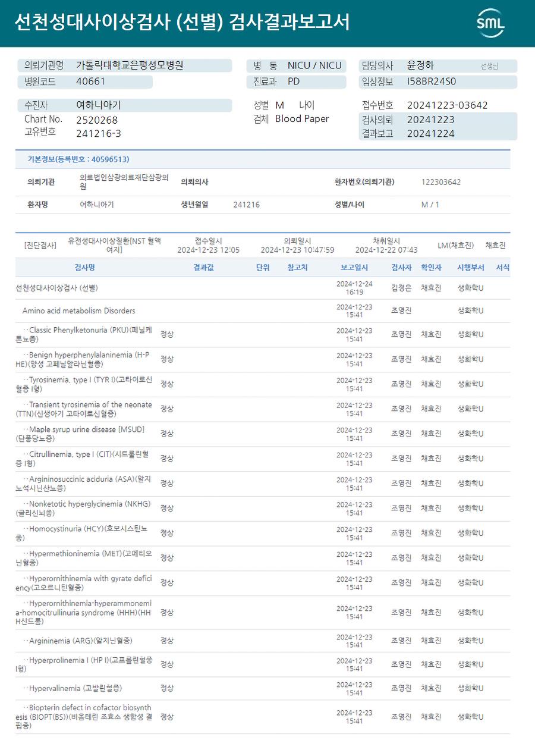This screenshot has height=756, width=535.
Task: Click '생화학U' in the Hypervalinemia row
Action: tap(470, 688)
